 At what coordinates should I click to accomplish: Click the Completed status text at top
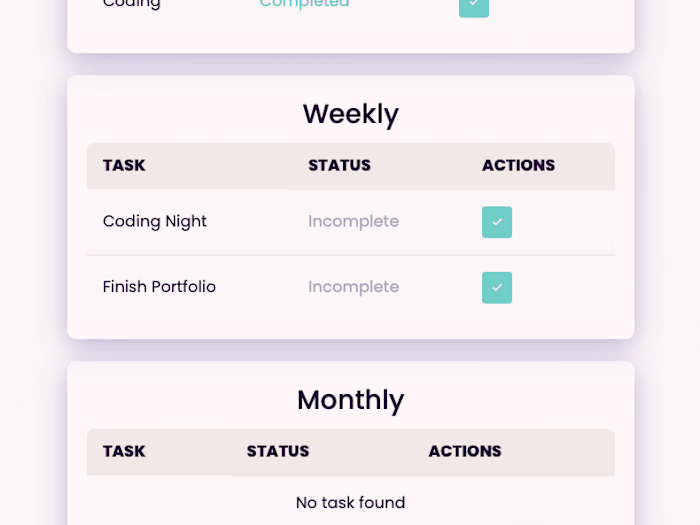click(x=304, y=4)
